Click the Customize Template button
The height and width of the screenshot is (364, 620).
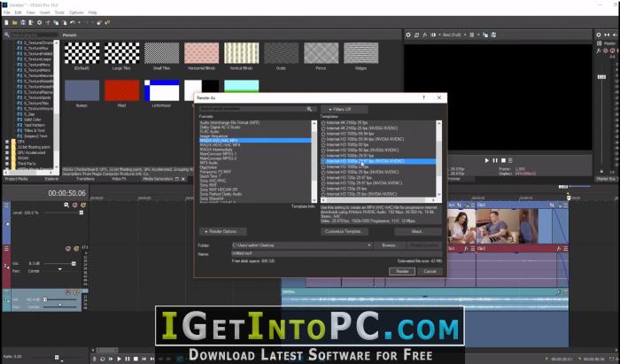[345, 232]
